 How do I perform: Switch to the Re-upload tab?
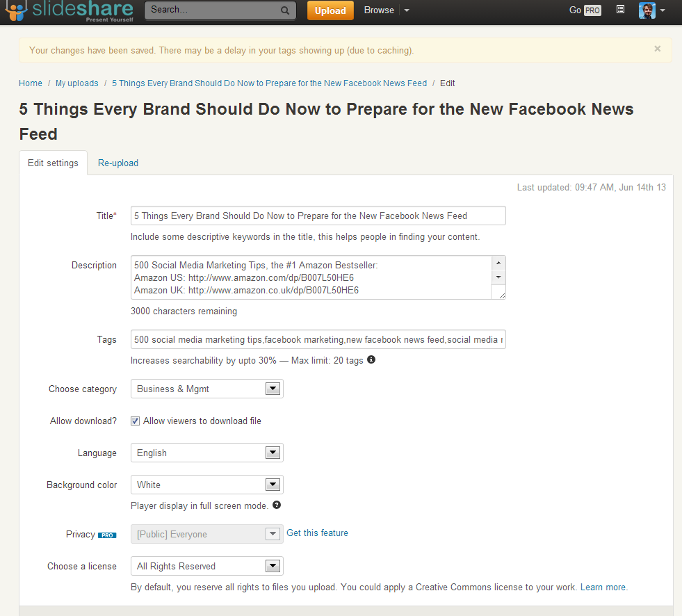click(x=118, y=163)
